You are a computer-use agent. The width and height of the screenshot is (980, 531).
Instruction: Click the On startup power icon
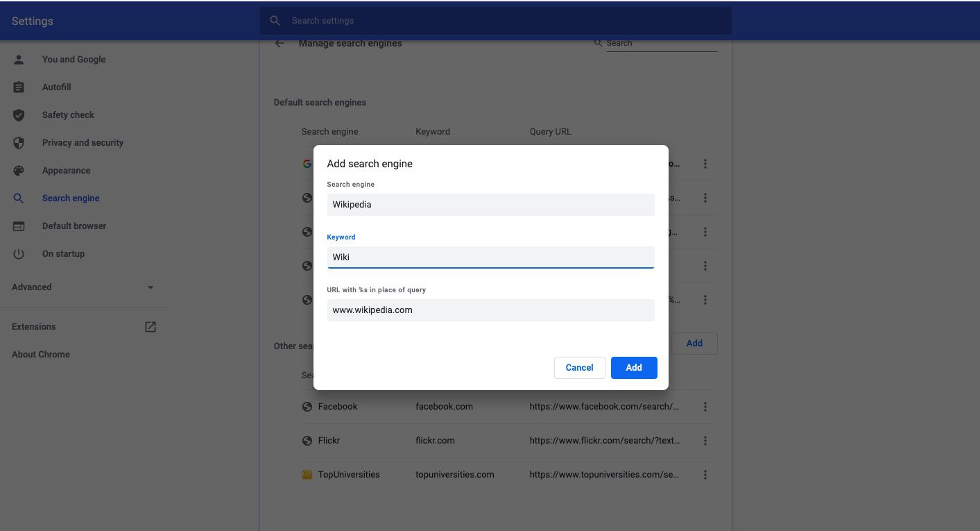(x=19, y=254)
